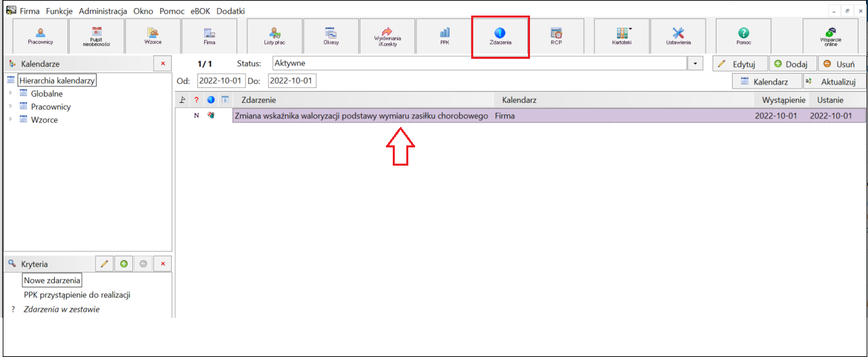Screen dimensions: 868x357
Task: Open the Kartoteki dropdown button
Action: (x=622, y=36)
